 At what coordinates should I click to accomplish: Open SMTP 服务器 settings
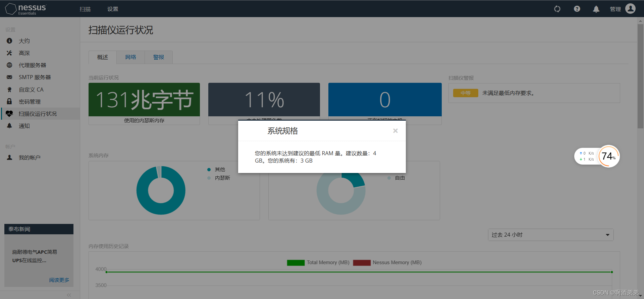pos(35,77)
